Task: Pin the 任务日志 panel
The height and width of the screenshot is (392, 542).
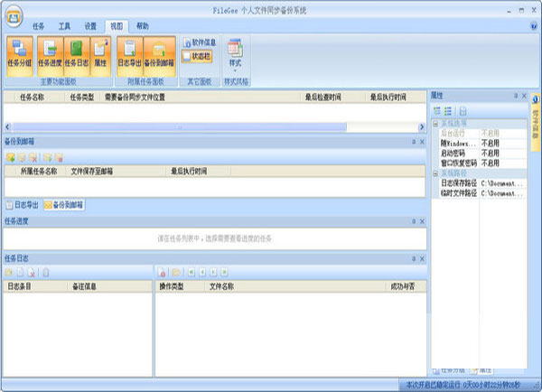Action: click(414, 258)
